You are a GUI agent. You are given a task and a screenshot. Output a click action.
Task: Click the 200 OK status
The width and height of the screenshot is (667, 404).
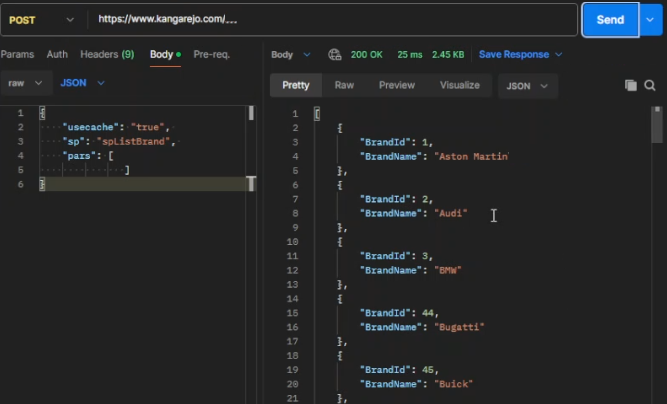[366, 54]
